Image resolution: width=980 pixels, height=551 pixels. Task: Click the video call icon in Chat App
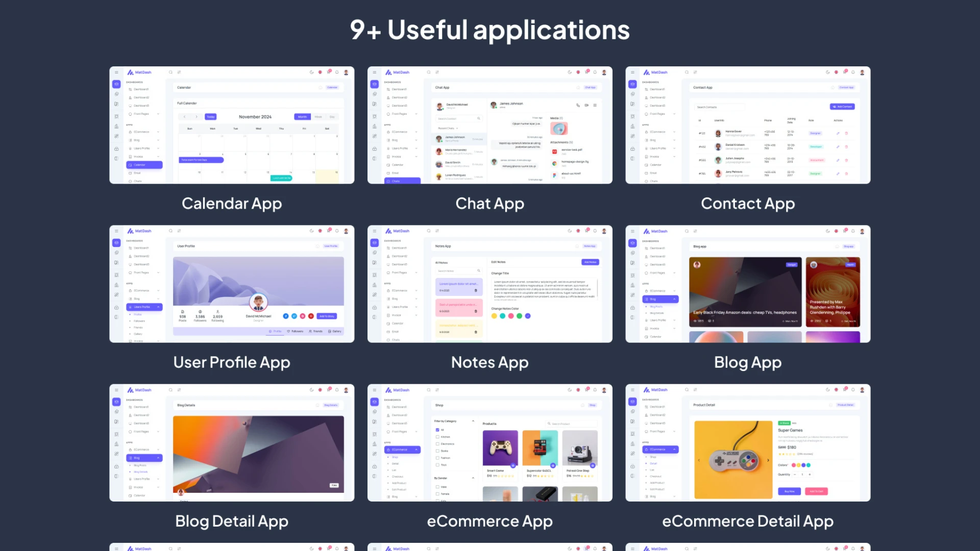(586, 105)
